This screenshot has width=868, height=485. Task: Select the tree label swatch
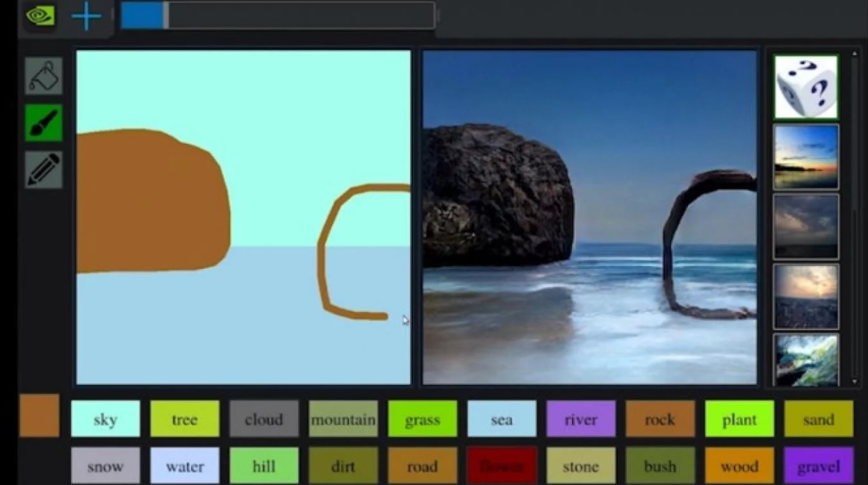(x=185, y=419)
